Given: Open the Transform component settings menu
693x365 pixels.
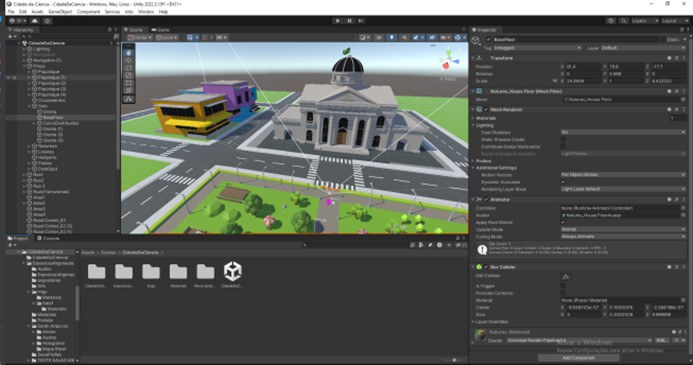Looking at the screenshot, I should tap(684, 58).
